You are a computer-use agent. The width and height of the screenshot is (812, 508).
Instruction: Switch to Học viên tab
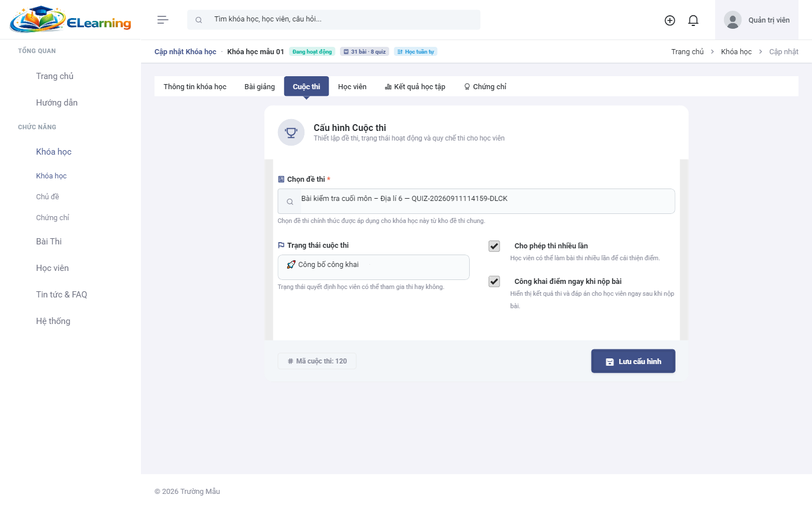coord(352,86)
